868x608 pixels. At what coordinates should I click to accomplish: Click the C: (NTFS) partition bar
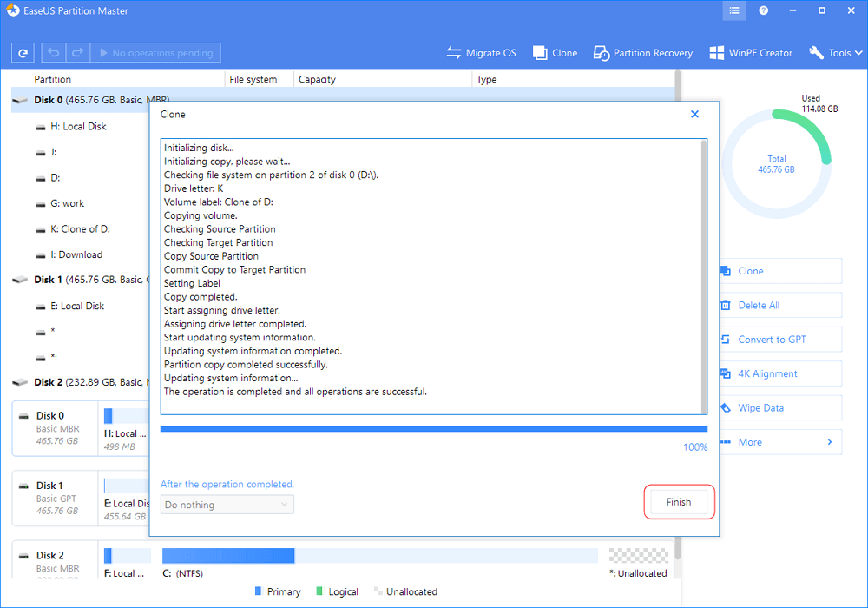380,555
